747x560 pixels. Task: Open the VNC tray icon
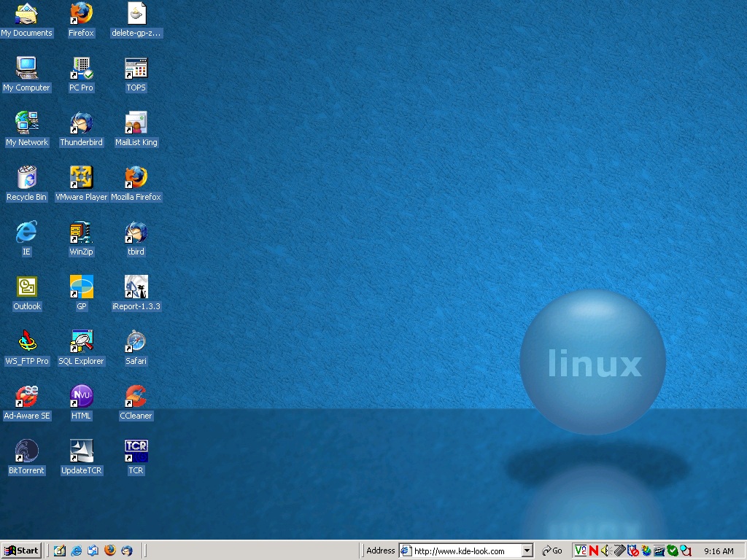[580, 551]
